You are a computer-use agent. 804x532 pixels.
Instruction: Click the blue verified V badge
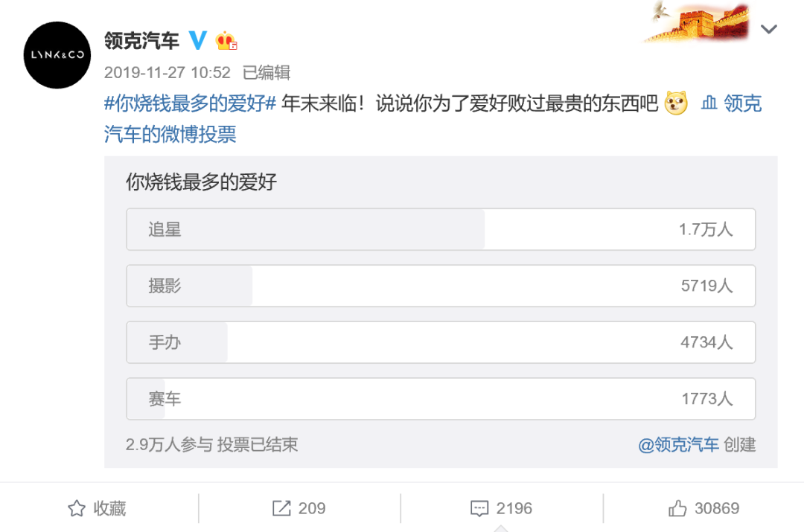point(198,40)
